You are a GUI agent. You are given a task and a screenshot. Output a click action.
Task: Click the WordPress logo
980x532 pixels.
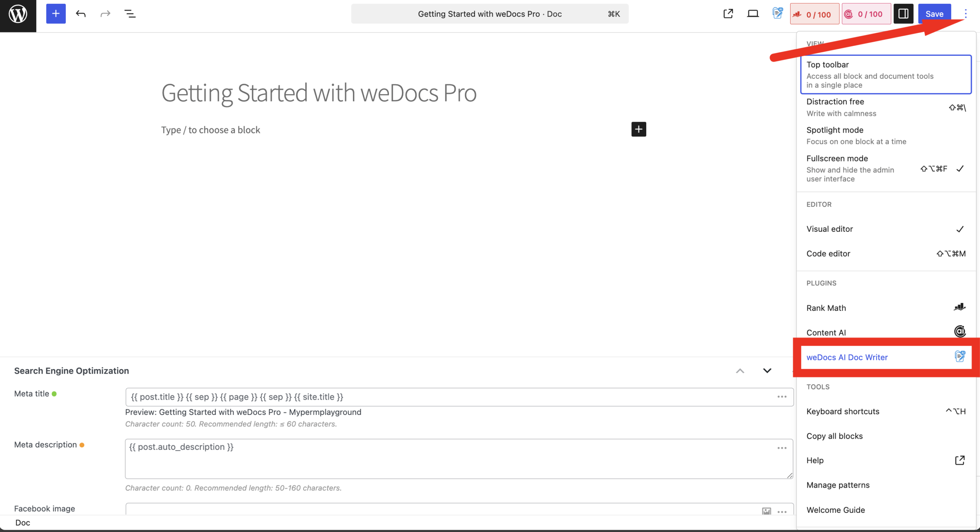coord(17,14)
